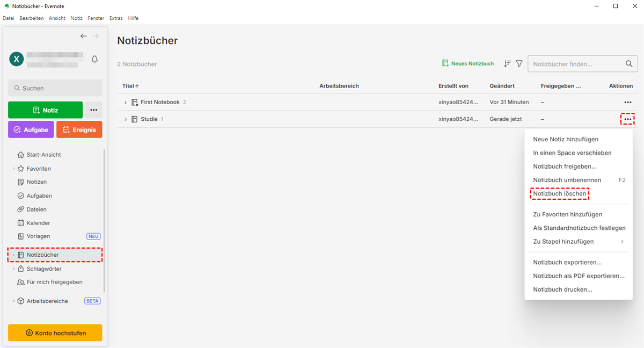The height and width of the screenshot is (348, 644).
Task: Open the Ansicht menu
Action: pyautogui.click(x=57, y=18)
